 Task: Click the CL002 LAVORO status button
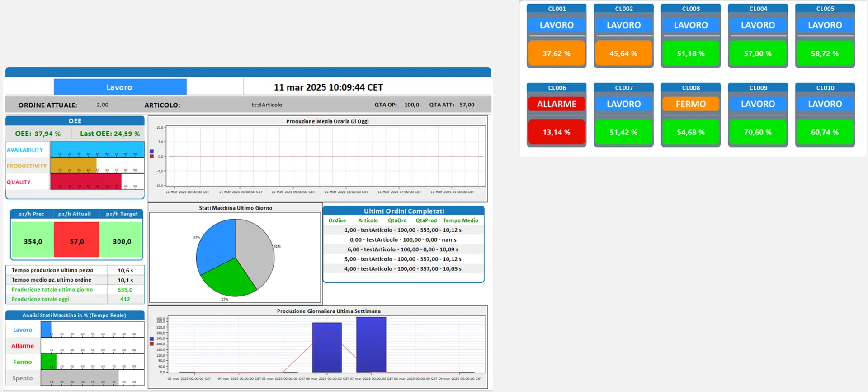[x=623, y=25]
